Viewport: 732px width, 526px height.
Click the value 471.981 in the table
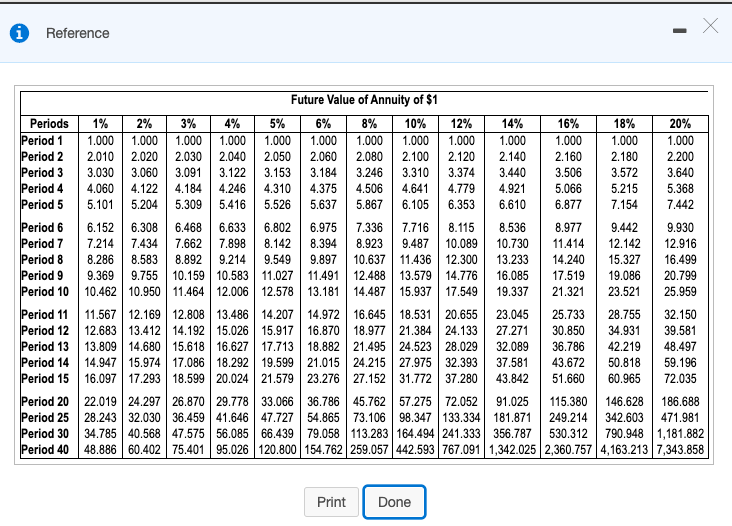click(680, 417)
